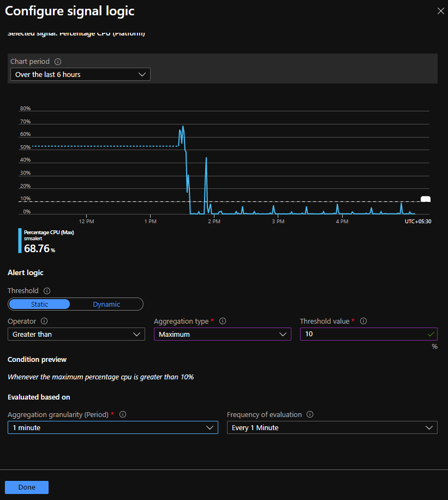Click the Percentage CPU (Max) legend label
The height and width of the screenshot is (500, 448).
click(49, 233)
